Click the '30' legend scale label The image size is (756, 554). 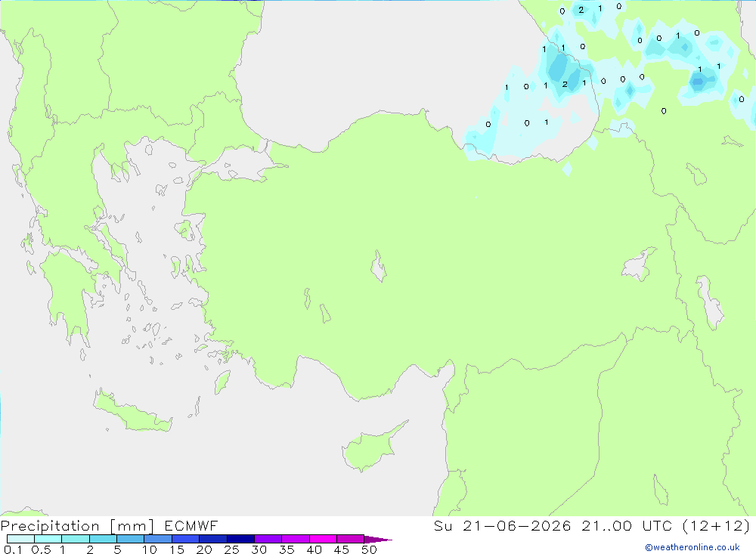(259, 549)
